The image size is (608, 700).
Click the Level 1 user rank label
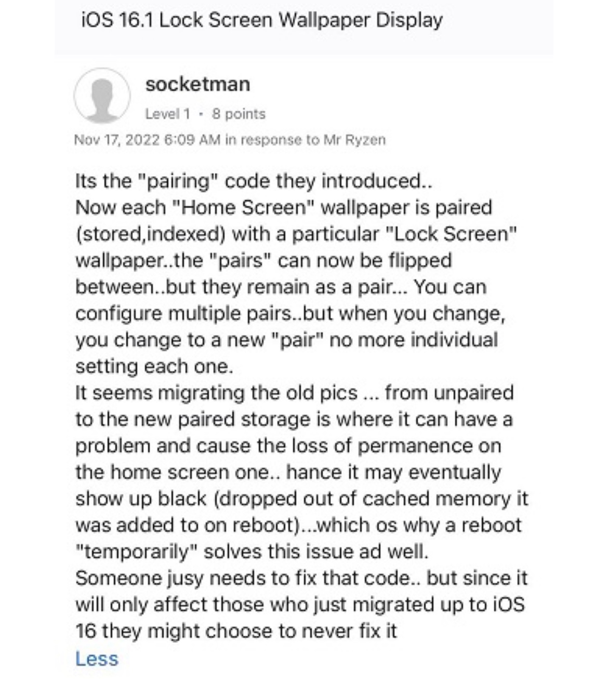click(x=167, y=114)
